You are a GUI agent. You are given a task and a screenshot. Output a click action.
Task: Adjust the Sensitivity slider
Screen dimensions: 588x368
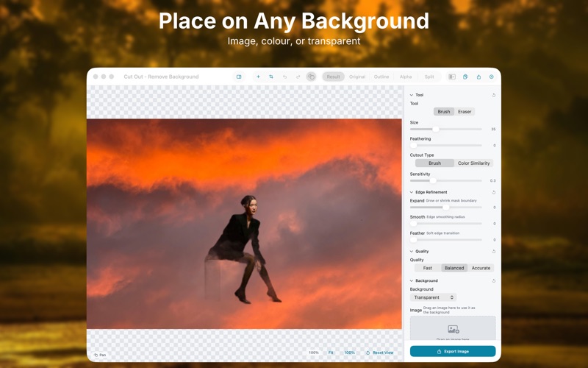click(x=446, y=180)
